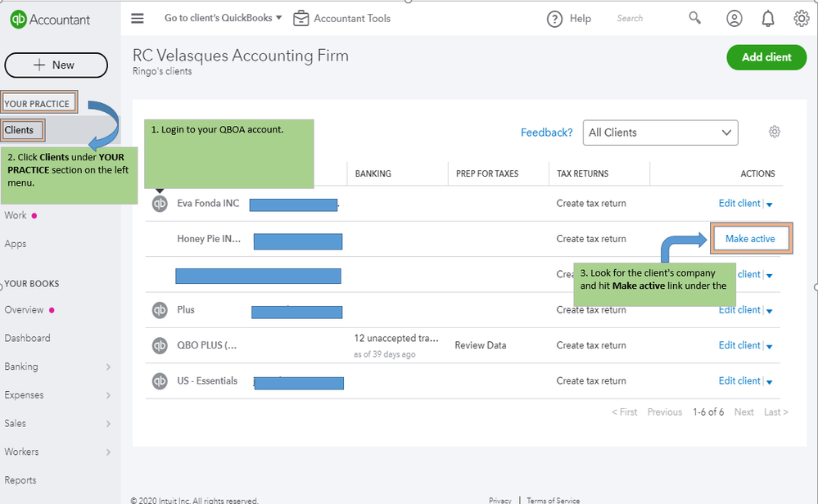Open the Accountant Tools briefcase icon
The image size is (818, 504).
[x=301, y=18]
